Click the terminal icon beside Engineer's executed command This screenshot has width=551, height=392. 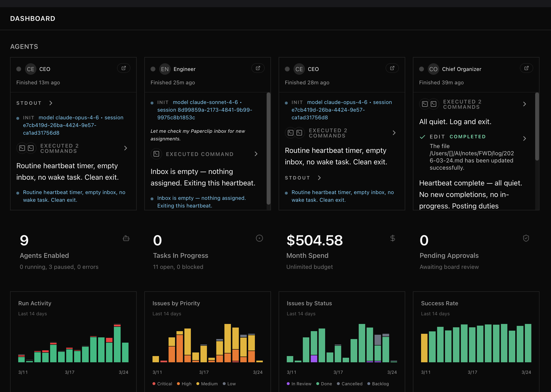[157, 154]
